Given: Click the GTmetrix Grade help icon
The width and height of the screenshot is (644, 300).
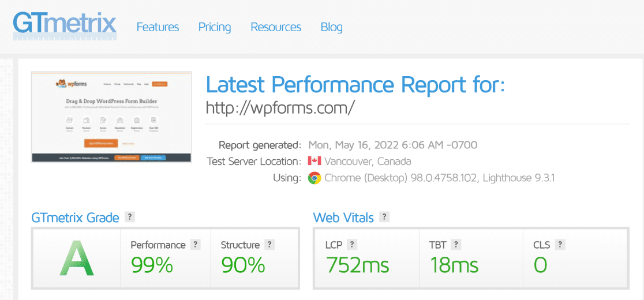Looking at the screenshot, I should pos(130,217).
